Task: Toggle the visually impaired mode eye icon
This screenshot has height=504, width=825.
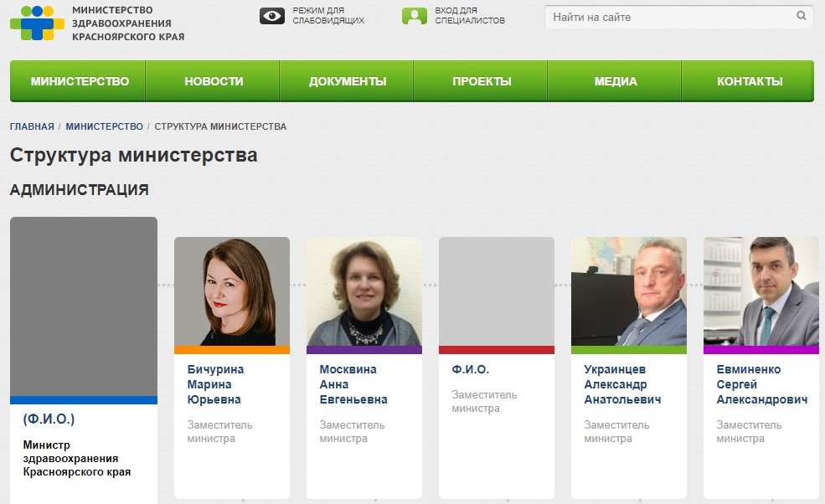Action: [x=272, y=16]
